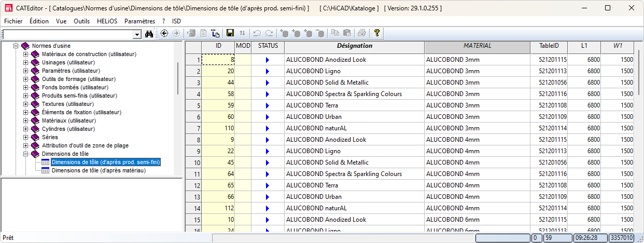The image size is (644, 243).
Task: Expand Outils de formage (utilisateur)
Action: 25,79
